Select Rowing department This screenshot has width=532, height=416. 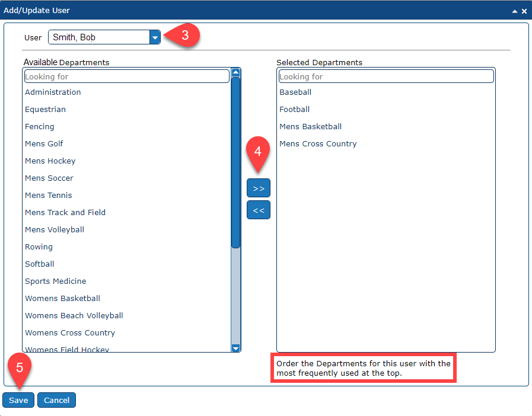pos(39,247)
